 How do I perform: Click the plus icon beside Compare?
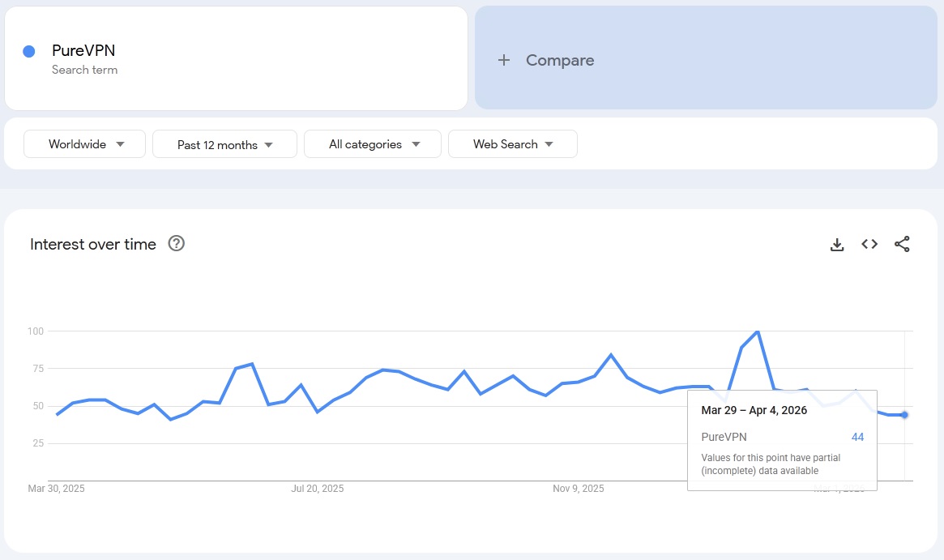tap(504, 60)
